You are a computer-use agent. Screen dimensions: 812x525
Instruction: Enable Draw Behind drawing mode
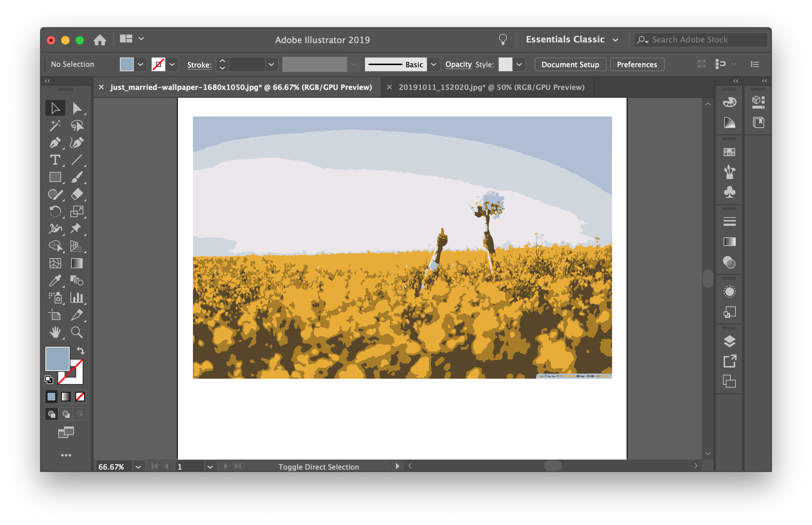click(66, 414)
